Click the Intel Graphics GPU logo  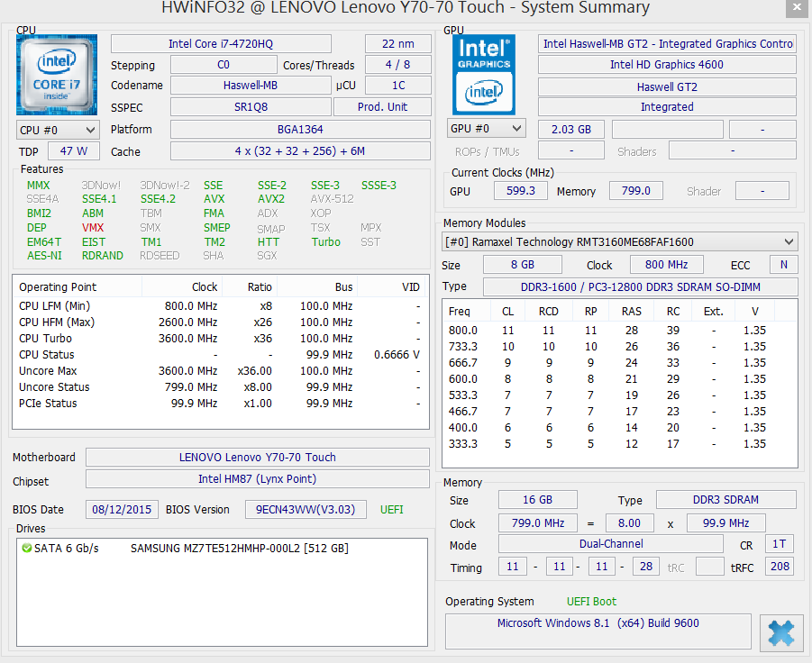[x=484, y=75]
